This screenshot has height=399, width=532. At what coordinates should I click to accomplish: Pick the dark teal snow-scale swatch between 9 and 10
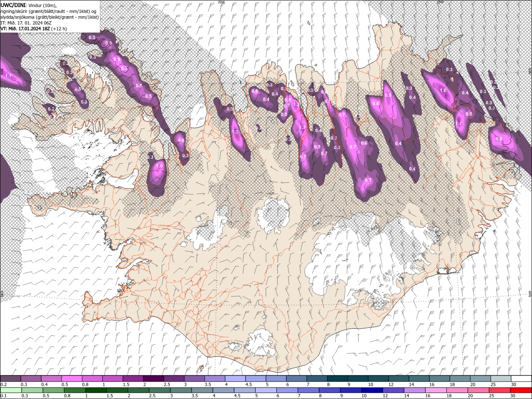[x=358, y=379]
